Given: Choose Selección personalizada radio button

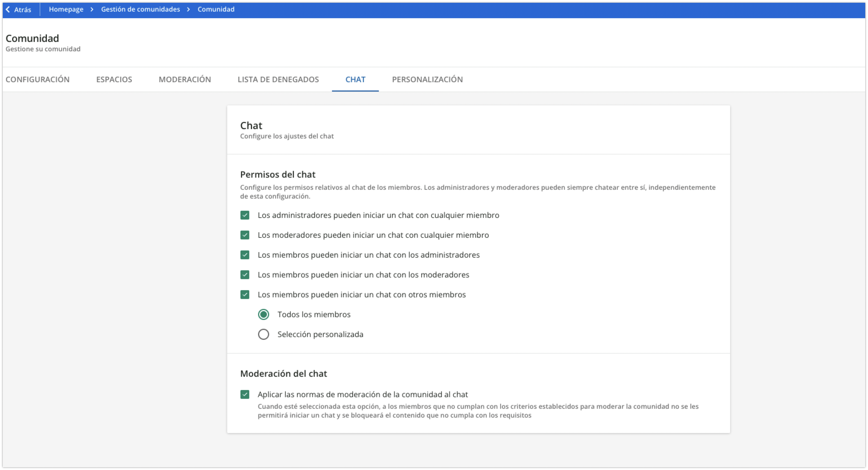Looking at the screenshot, I should 264,335.
